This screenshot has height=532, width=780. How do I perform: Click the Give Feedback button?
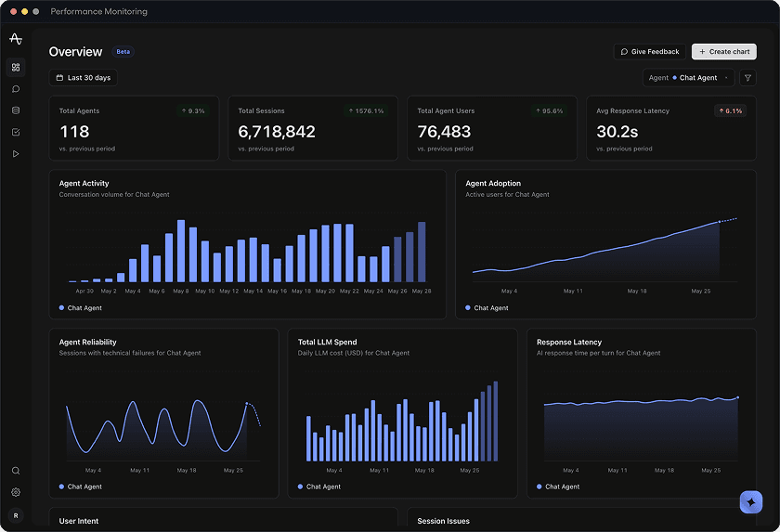click(x=650, y=52)
